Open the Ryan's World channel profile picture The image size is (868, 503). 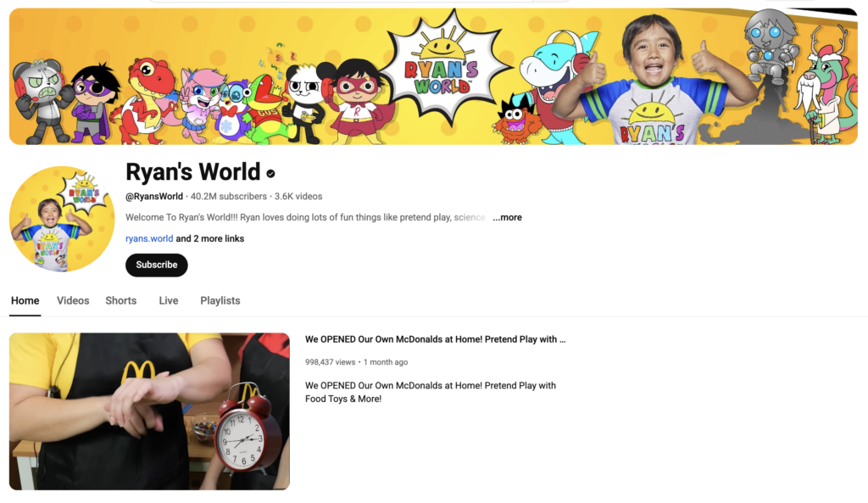(62, 219)
